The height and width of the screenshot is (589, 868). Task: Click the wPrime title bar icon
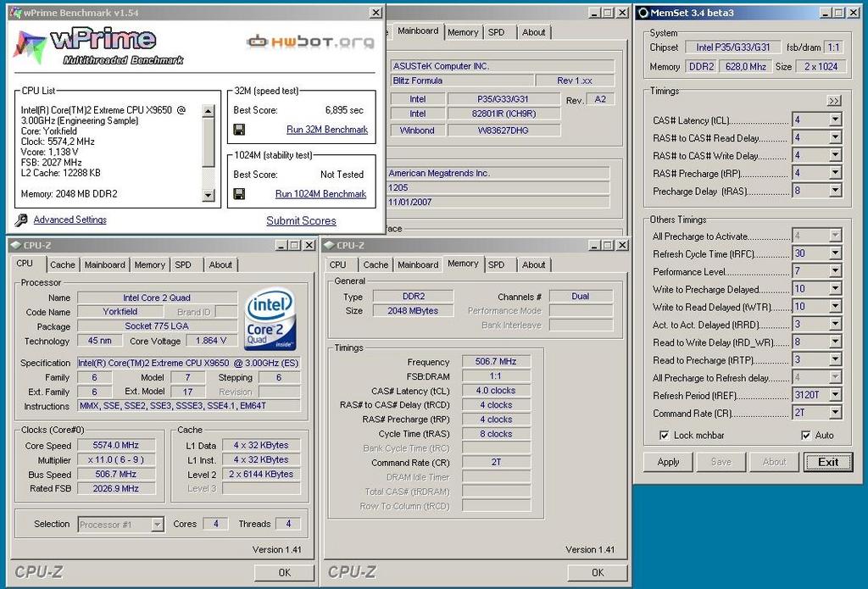point(16,12)
